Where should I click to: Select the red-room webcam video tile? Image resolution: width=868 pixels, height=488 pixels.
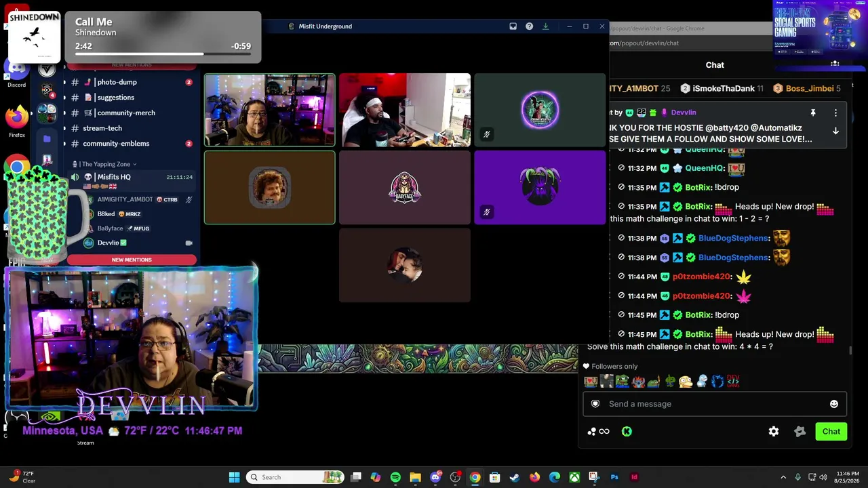405,110
